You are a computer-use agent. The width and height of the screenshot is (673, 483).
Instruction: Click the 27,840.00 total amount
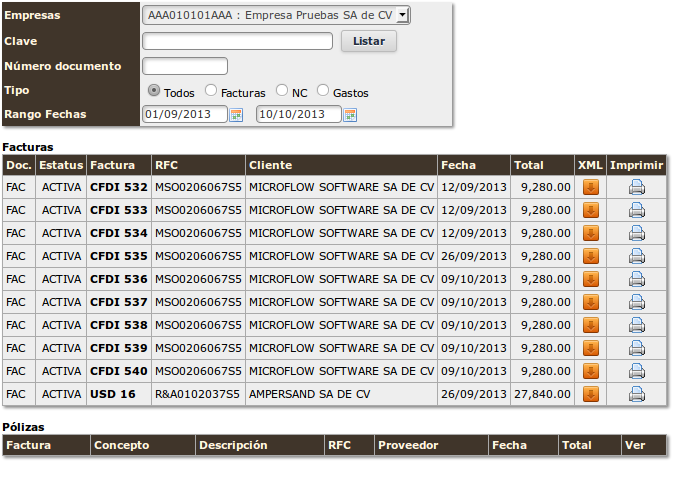click(543, 394)
